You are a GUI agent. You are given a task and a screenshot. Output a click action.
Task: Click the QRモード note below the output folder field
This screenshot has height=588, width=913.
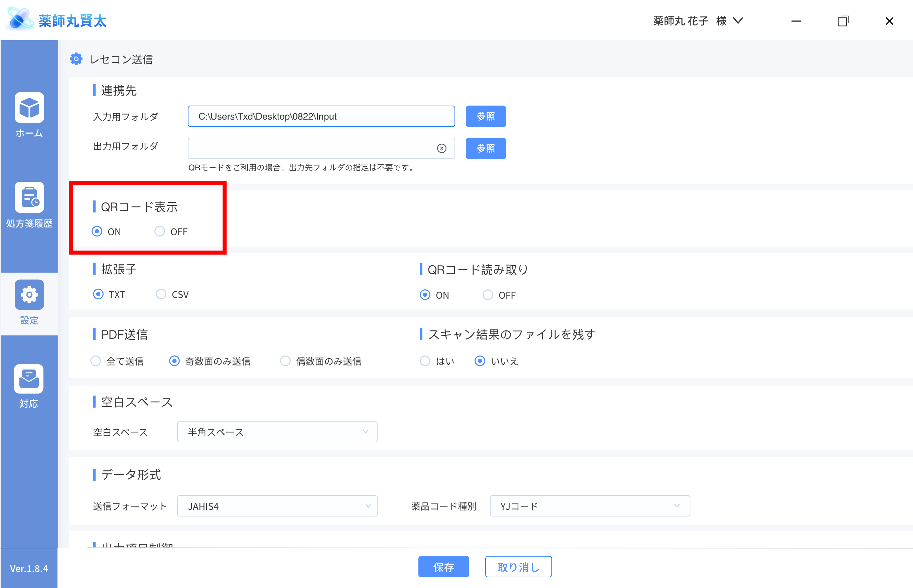[x=301, y=168]
